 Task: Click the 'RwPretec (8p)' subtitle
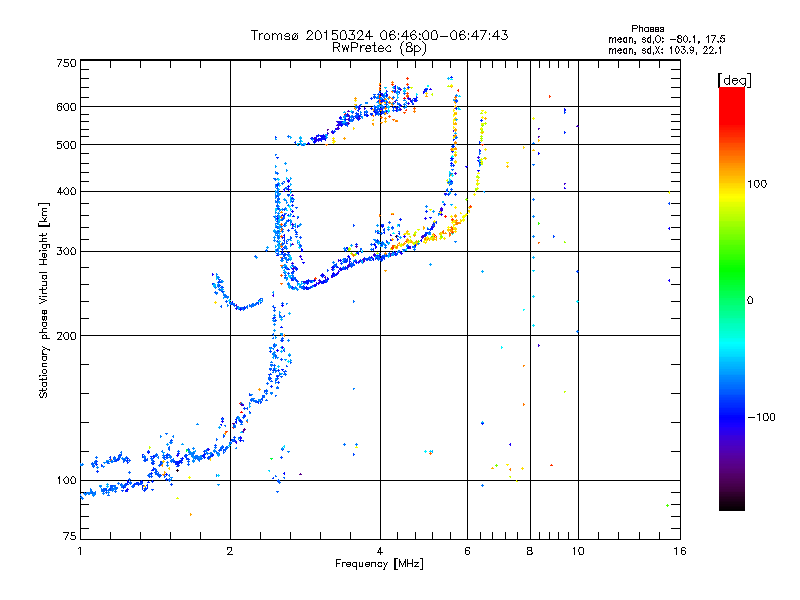point(379,48)
